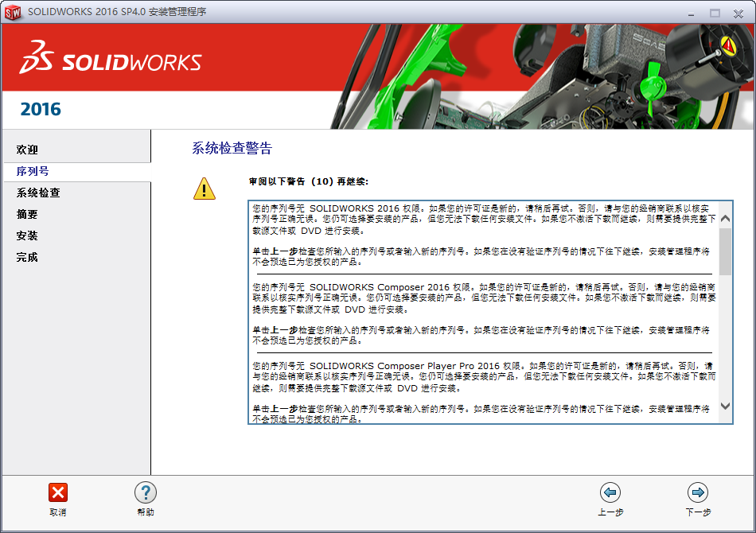Click the SolidWorks SW title bar icon
Screen dimensions: 756x533
13,12
